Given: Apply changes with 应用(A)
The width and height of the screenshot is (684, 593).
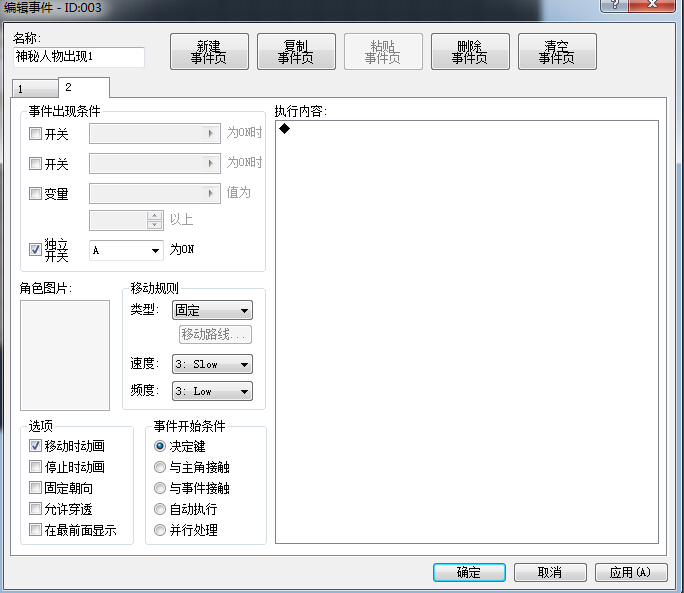Looking at the screenshot, I should pos(631,572).
